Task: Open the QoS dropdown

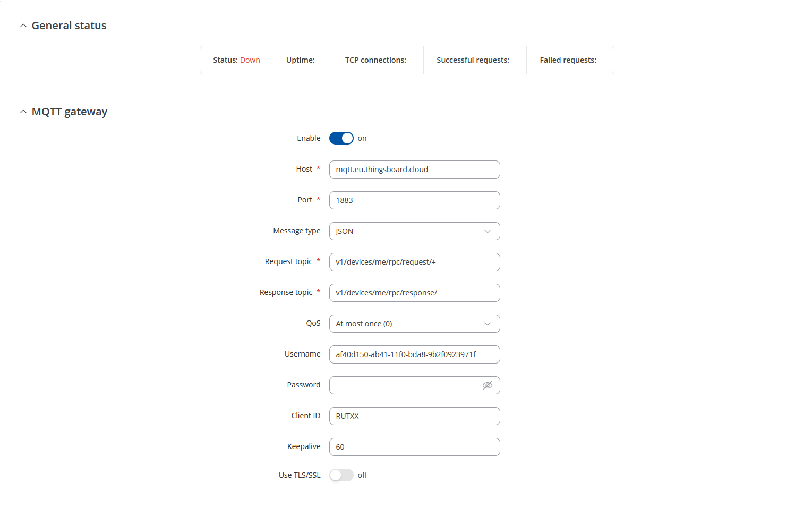Action: click(x=414, y=324)
